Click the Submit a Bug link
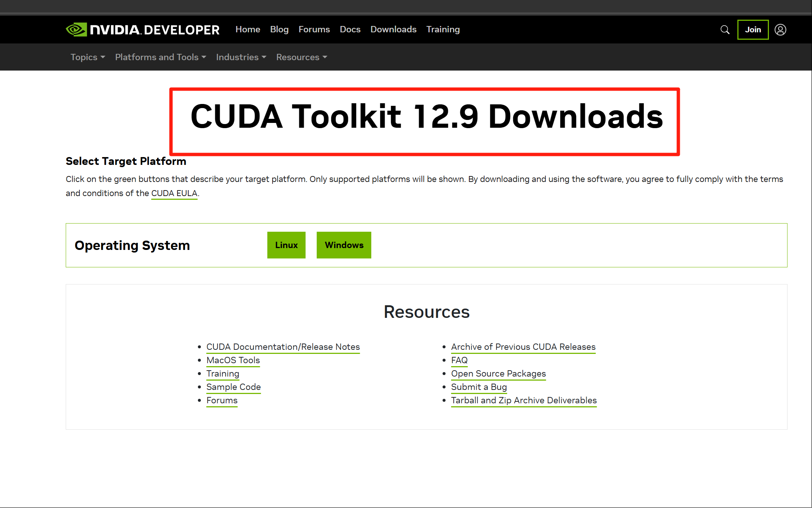Image resolution: width=812 pixels, height=508 pixels. click(x=479, y=387)
